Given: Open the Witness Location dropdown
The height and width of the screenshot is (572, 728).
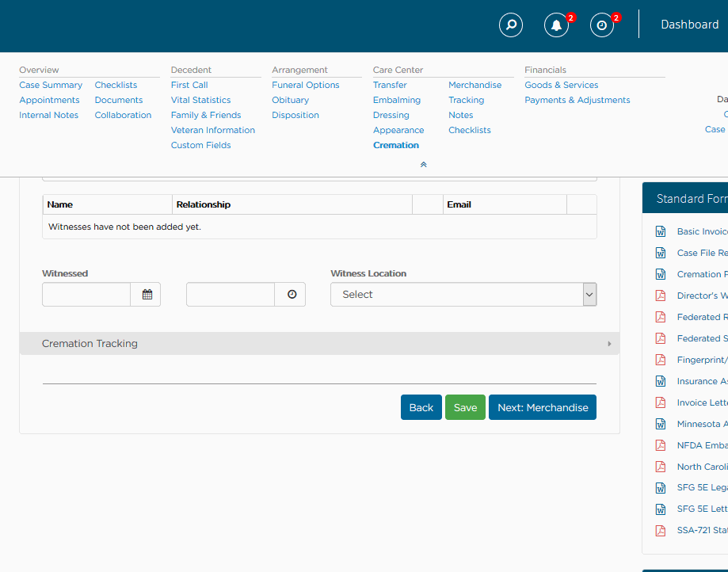Looking at the screenshot, I should pyautogui.click(x=463, y=295).
